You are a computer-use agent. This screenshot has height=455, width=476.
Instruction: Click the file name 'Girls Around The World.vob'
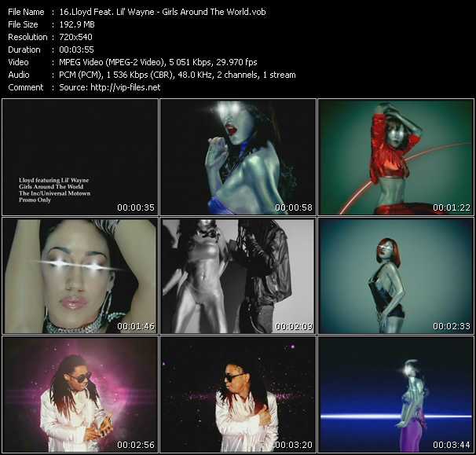click(x=214, y=12)
